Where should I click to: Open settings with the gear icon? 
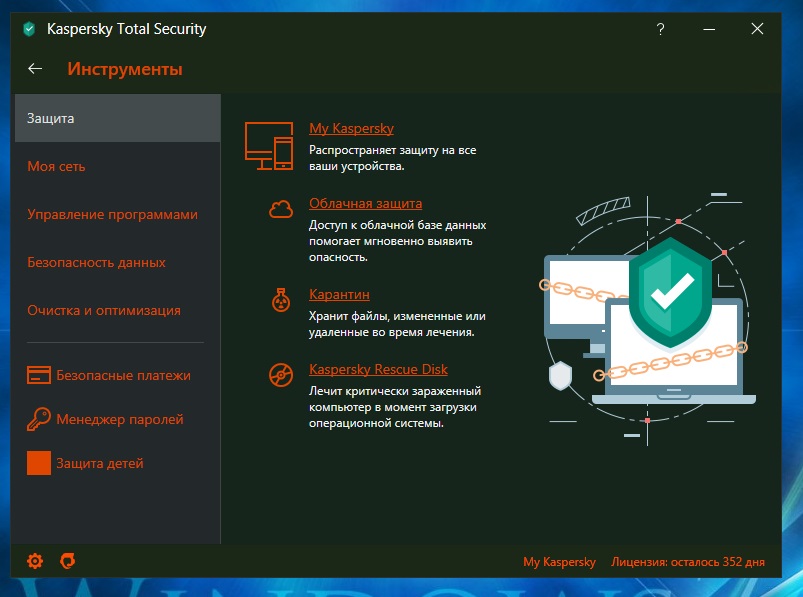pyautogui.click(x=35, y=561)
